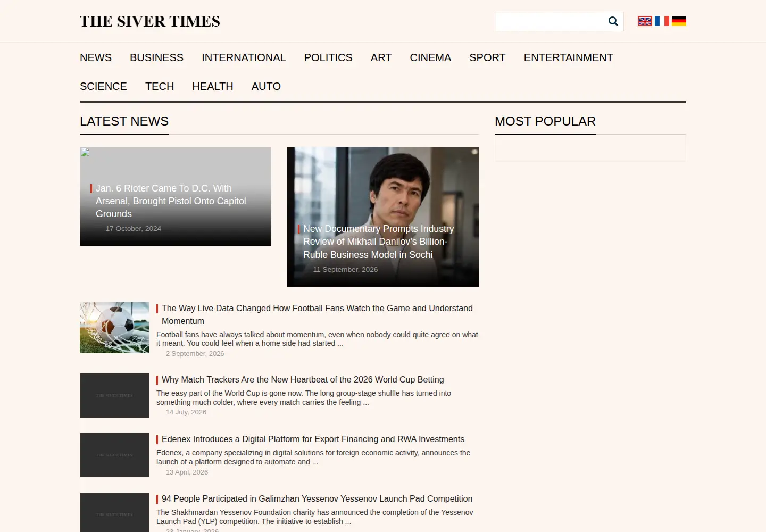Go to the SPORT section
Viewport: 766px width, 532px height.
487,57
